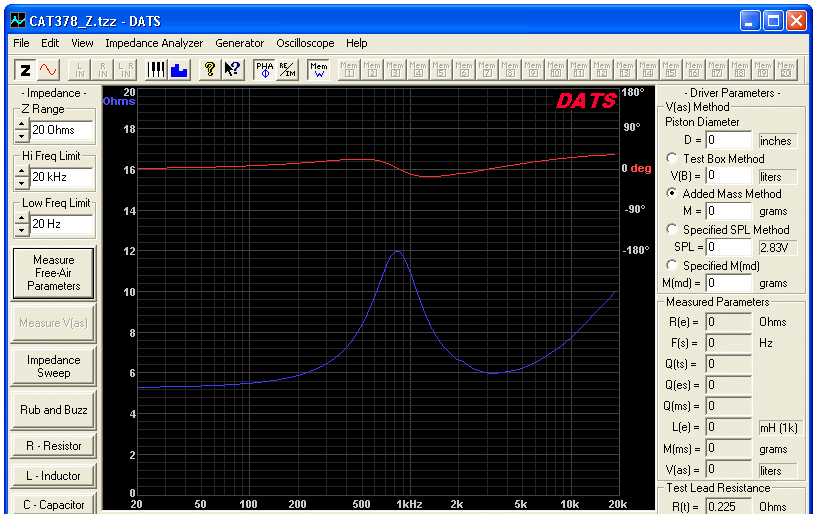
Task: Select the Mem 10 memory slot button
Action: click(556, 69)
